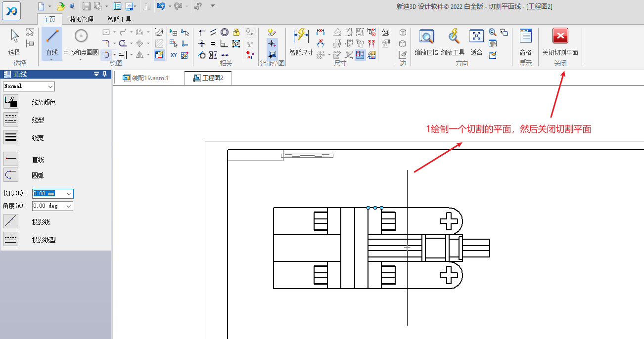Screen dimensions: 644x339
Task: Click the text style icon in 尺寸 group
Action: (386, 32)
